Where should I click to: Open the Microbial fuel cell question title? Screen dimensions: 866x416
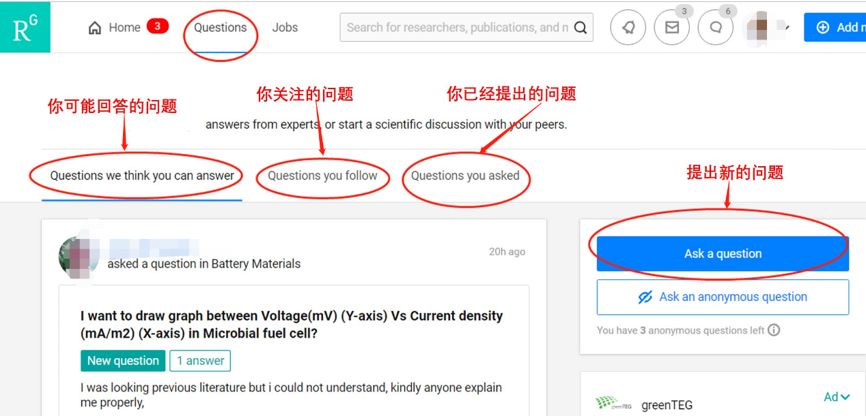(292, 325)
